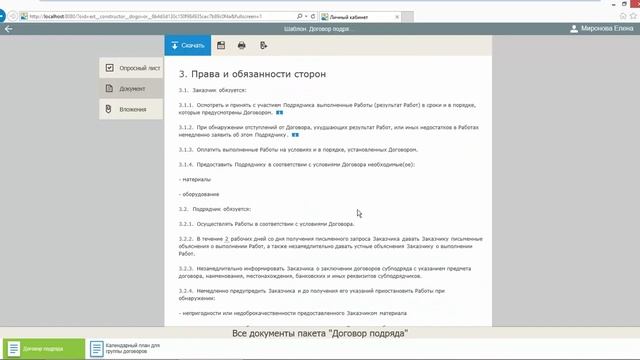Click the heading Права и обязанности сторон
Viewport: 640px width, 360px height.
[x=252, y=74]
